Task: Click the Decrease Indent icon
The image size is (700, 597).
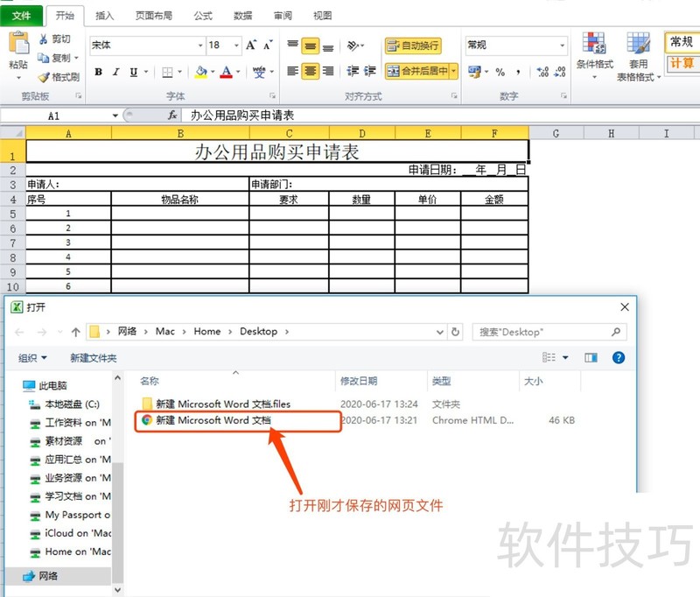Action: pyautogui.click(x=353, y=71)
